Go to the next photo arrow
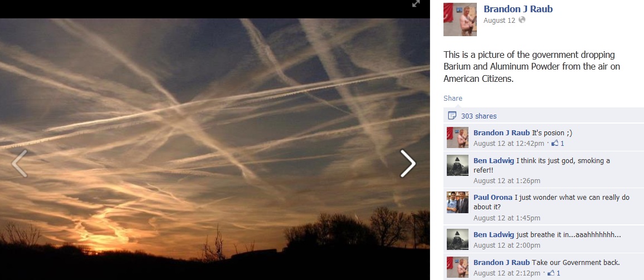This screenshot has height=280, width=644. (408, 164)
